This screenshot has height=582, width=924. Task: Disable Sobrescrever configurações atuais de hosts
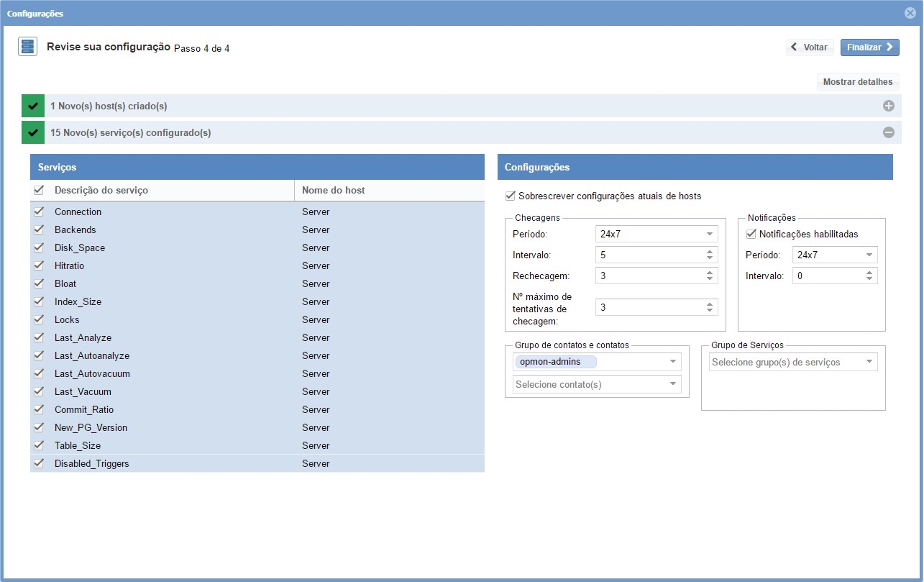click(511, 196)
